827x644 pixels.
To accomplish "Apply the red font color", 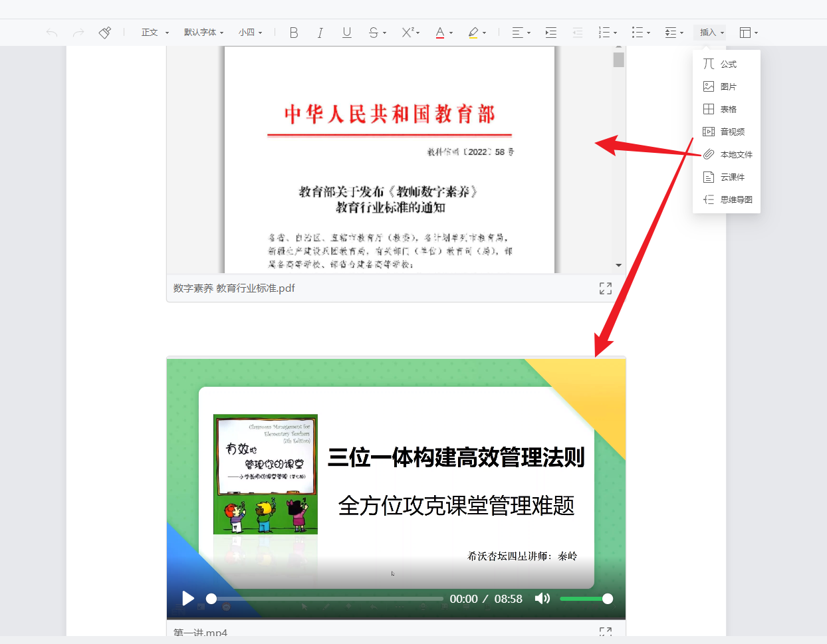I will 440,33.
